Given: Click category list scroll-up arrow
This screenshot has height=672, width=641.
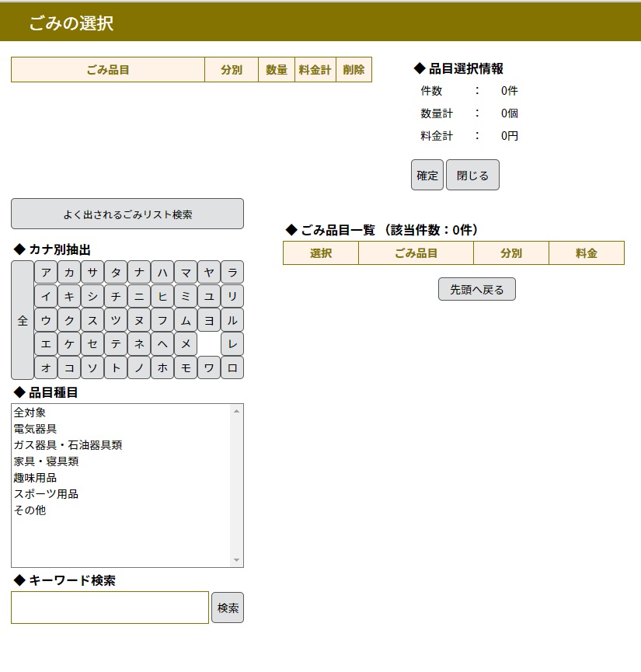Looking at the screenshot, I should coord(237,411).
